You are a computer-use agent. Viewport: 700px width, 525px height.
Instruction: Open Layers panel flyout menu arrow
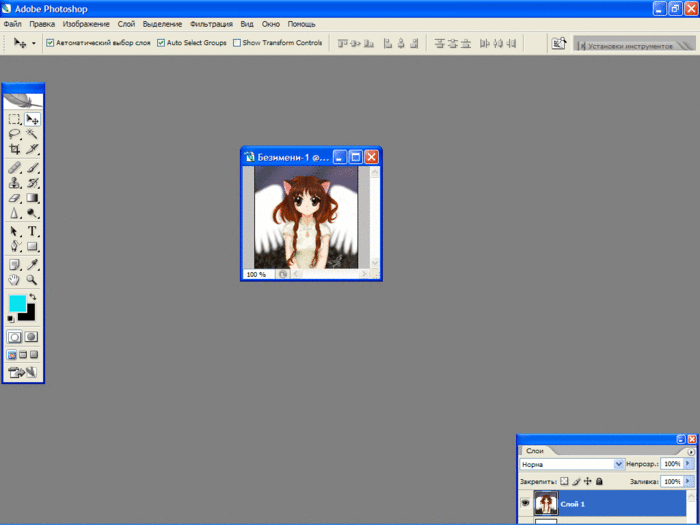[x=692, y=452]
